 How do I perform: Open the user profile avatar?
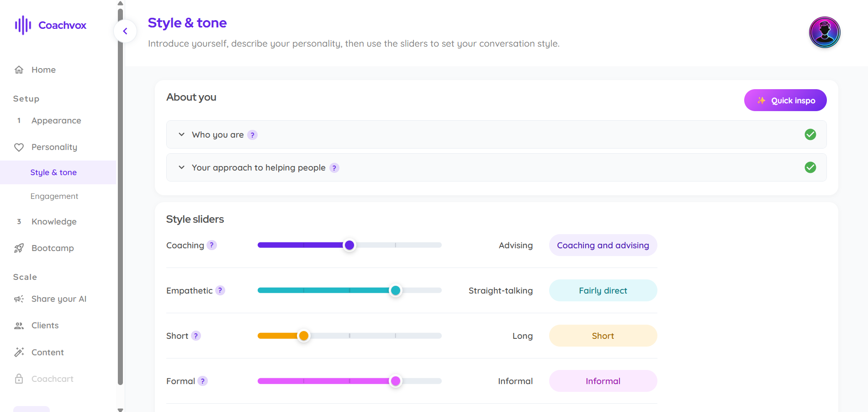pyautogui.click(x=825, y=32)
